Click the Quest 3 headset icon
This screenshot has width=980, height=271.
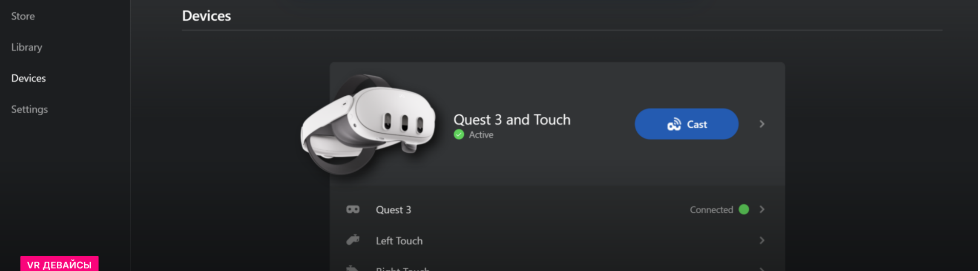[353, 209]
